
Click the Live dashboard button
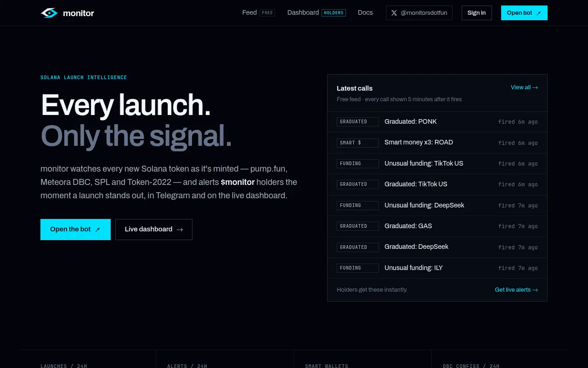point(154,230)
